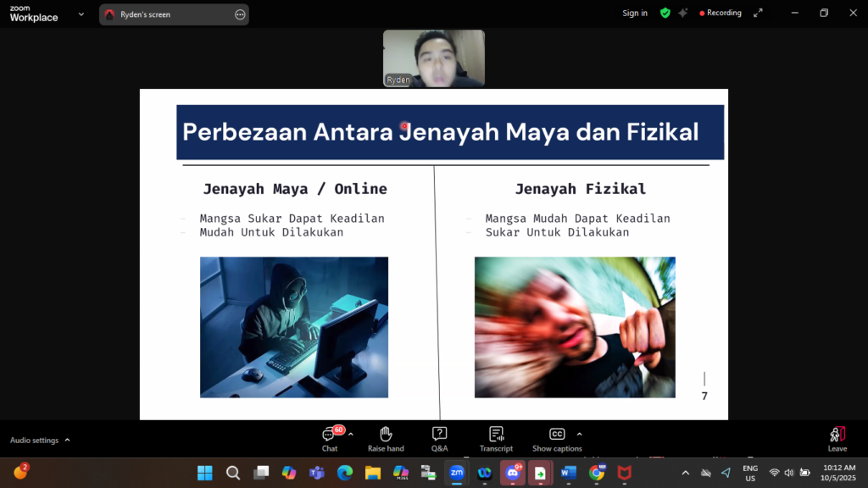868x488 pixels.
Task: Check the battery status icon
Action: coord(805,473)
